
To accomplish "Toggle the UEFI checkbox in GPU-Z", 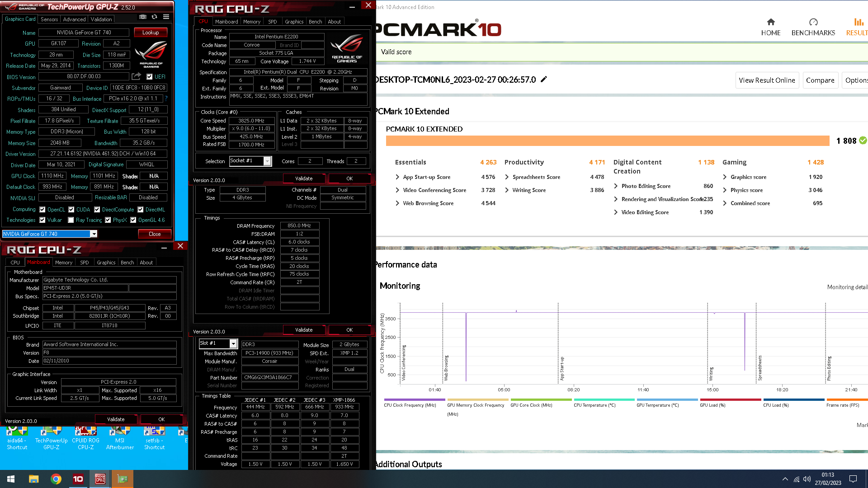I will point(150,77).
